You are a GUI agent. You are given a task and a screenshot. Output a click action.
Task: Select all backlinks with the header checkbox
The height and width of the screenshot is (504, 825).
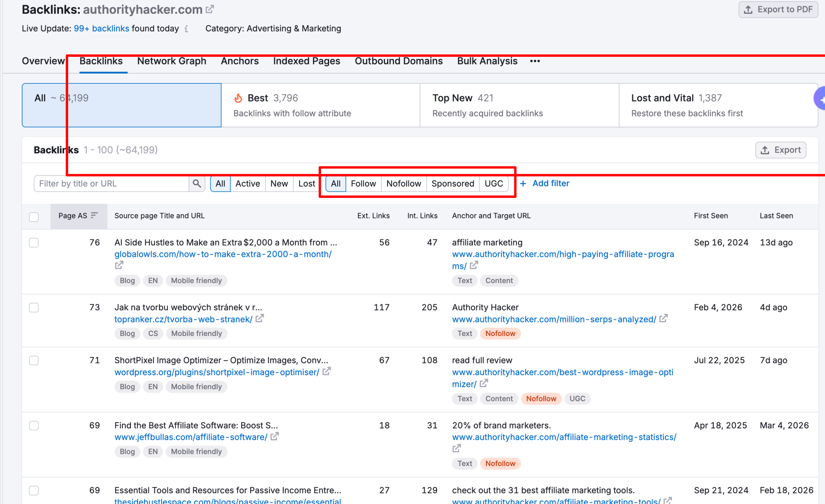(x=33, y=216)
